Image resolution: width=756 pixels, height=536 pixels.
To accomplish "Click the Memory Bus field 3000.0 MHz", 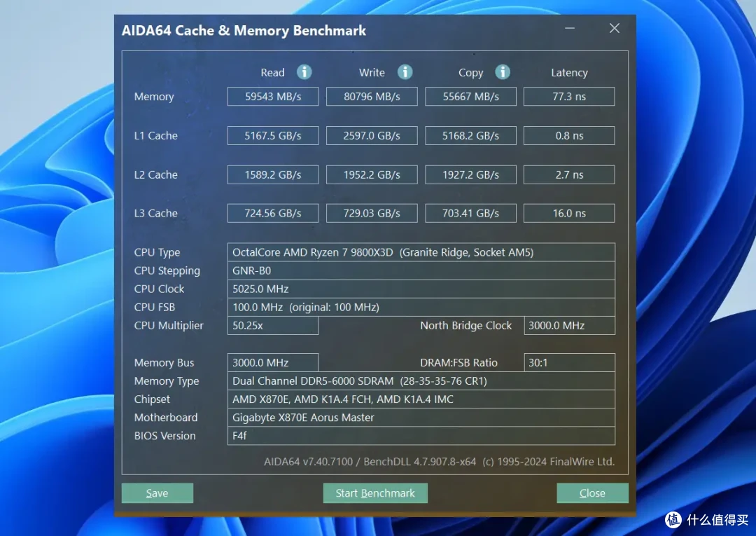I will coord(273,363).
